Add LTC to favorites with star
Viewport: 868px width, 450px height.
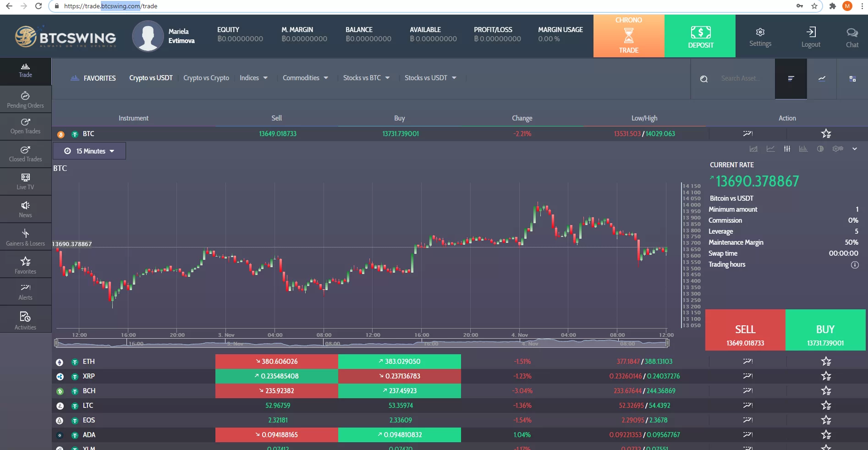tap(826, 405)
